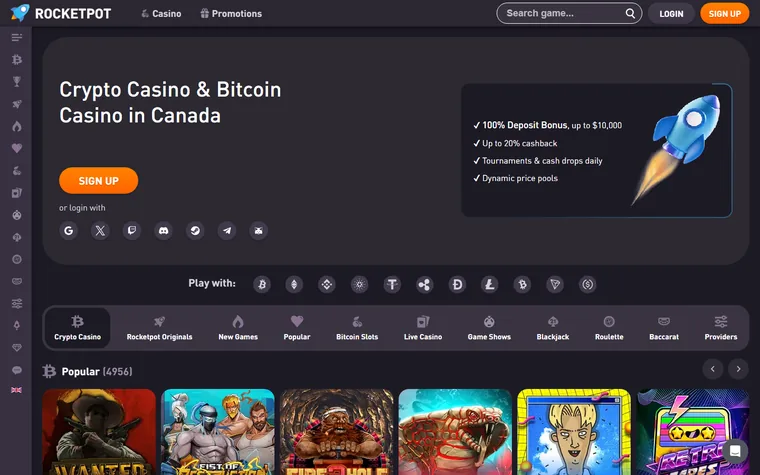
Task: Open the Retro Tapes game thumbnail
Action: tap(693, 432)
